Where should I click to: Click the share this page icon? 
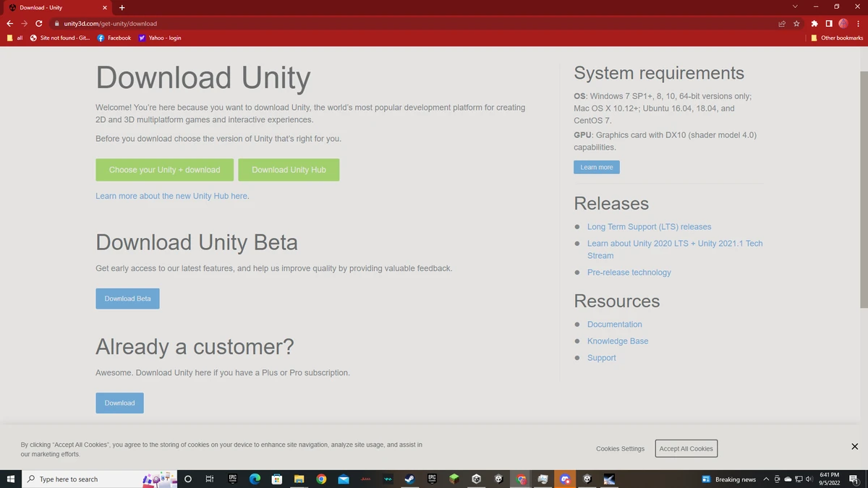(782, 23)
